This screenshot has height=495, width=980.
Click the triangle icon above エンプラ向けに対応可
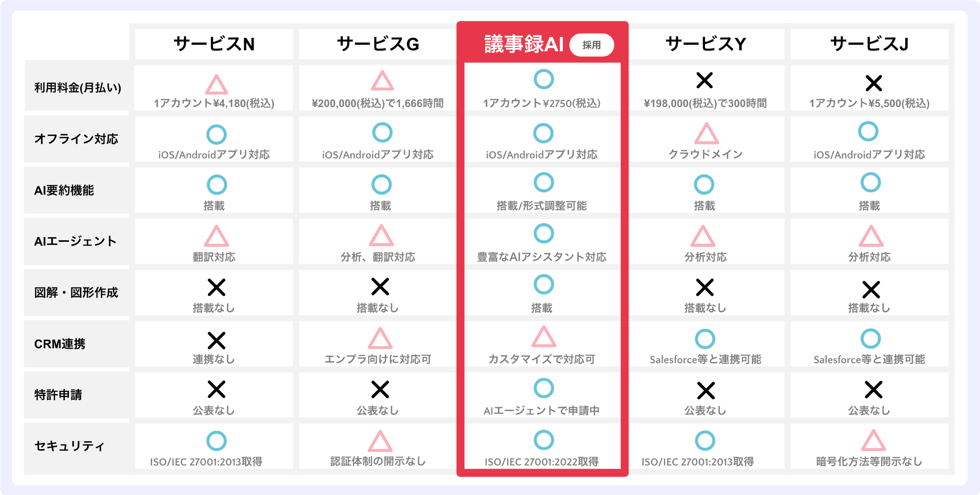tap(380, 338)
